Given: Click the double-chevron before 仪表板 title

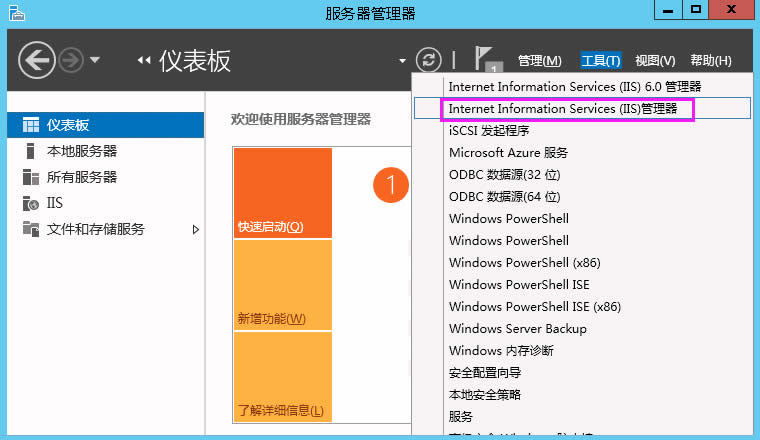Looking at the screenshot, I should click(144, 61).
